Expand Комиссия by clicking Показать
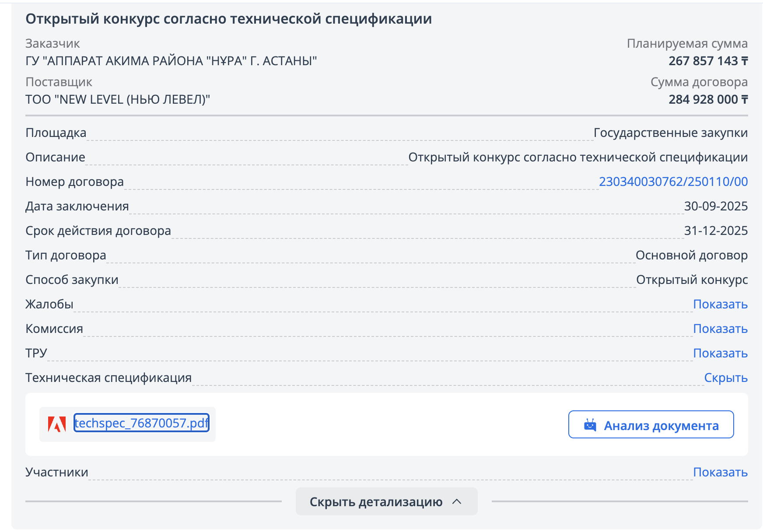763x532 pixels. [x=720, y=329]
